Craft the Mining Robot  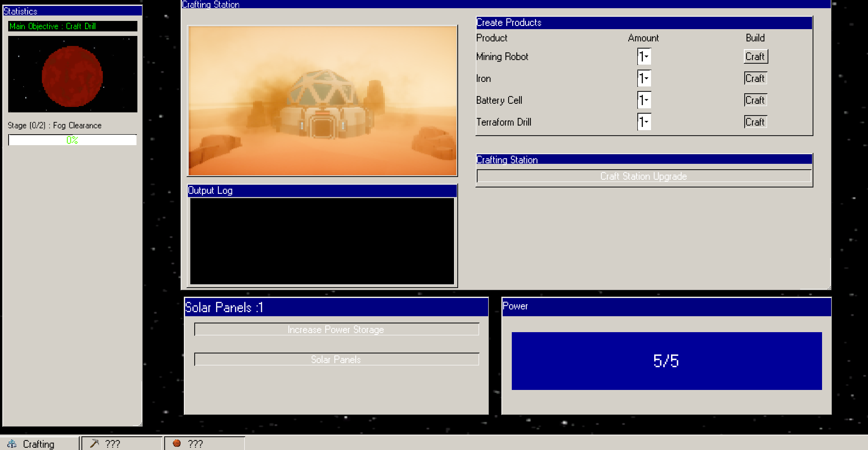pyautogui.click(x=756, y=56)
